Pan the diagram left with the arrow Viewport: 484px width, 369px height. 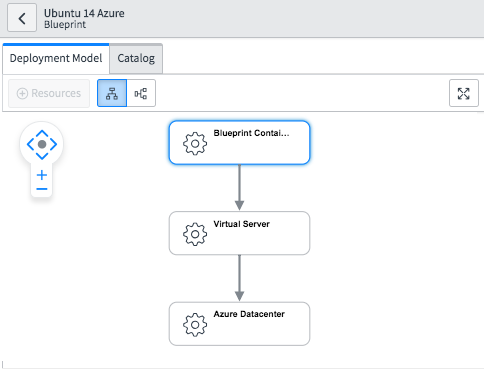point(30,144)
